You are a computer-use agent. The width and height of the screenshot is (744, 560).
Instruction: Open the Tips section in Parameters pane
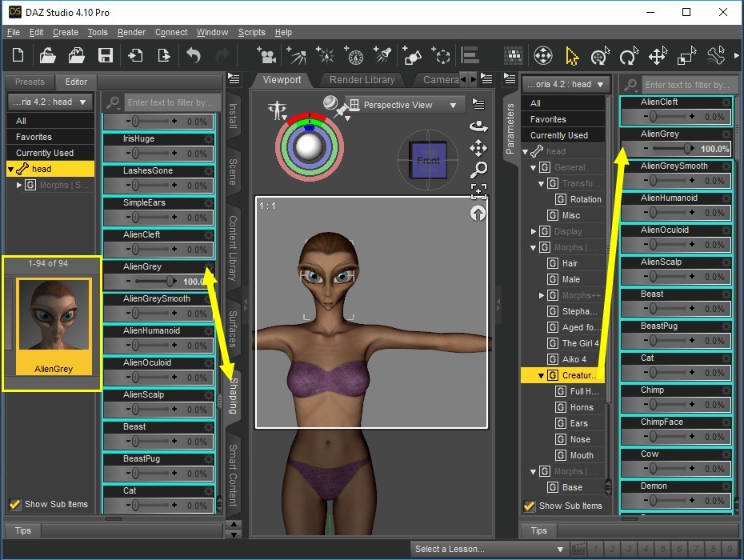tap(538, 530)
